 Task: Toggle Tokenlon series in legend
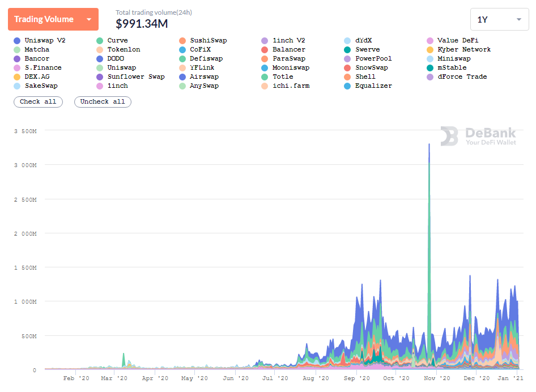pyautogui.click(x=118, y=49)
